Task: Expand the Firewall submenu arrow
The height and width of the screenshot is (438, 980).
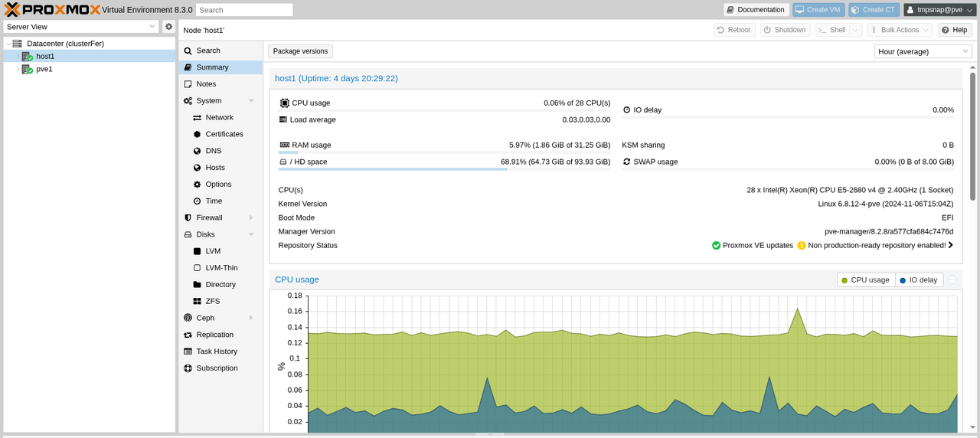Action: point(251,217)
